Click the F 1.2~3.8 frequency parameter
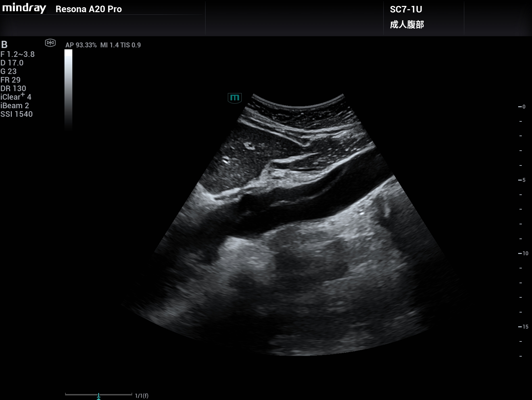 tap(17, 54)
